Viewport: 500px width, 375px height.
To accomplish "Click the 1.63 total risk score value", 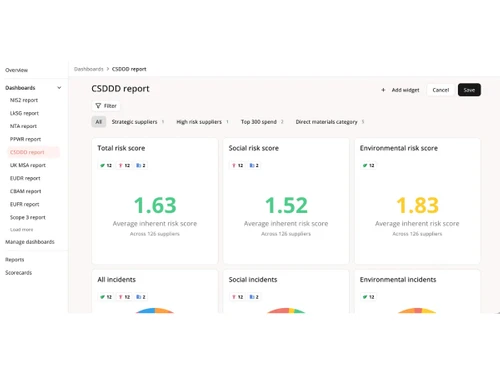I will [155, 205].
